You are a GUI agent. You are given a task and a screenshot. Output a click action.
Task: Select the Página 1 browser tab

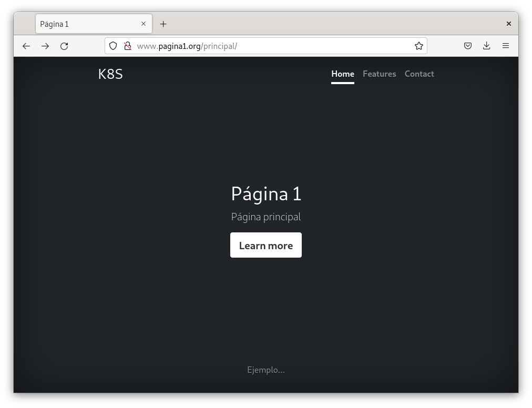click(87, 24)
